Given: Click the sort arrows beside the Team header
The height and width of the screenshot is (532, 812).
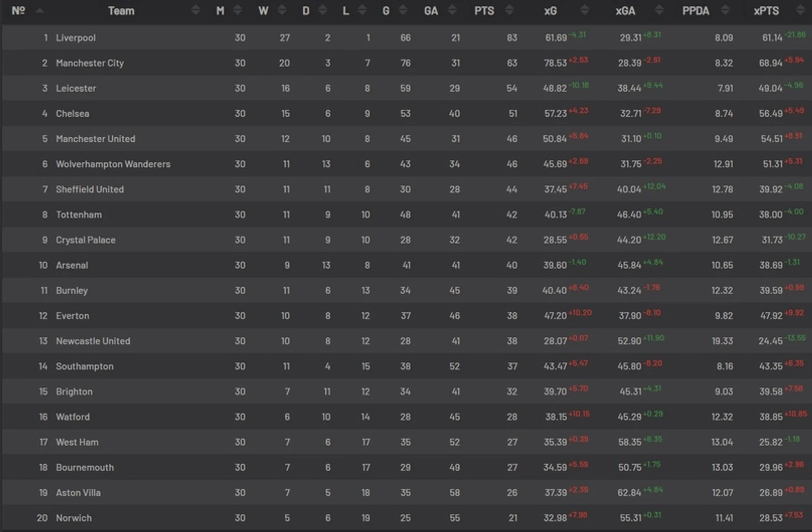Looking at the screenshot, I should click(195, 10).
